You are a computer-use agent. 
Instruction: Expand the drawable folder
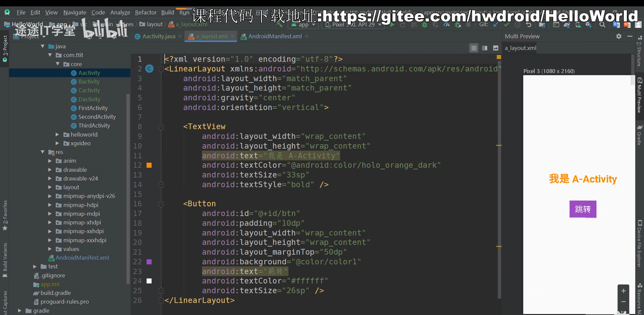coord(50,170)
